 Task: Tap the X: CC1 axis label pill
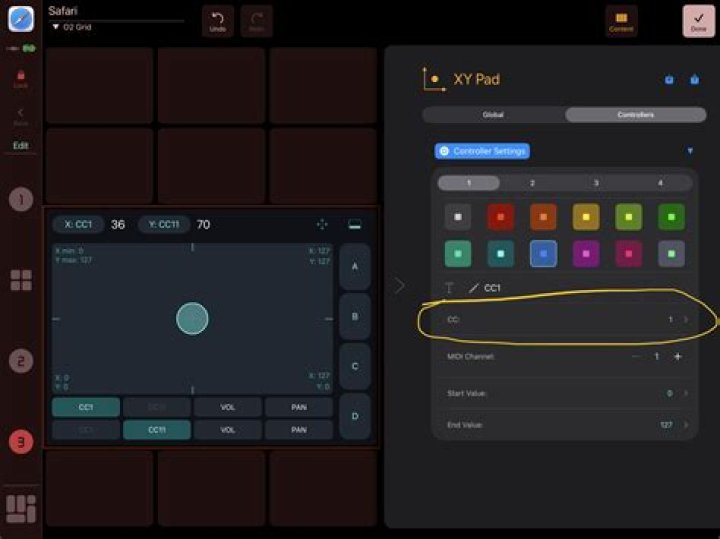coord(78,224)
